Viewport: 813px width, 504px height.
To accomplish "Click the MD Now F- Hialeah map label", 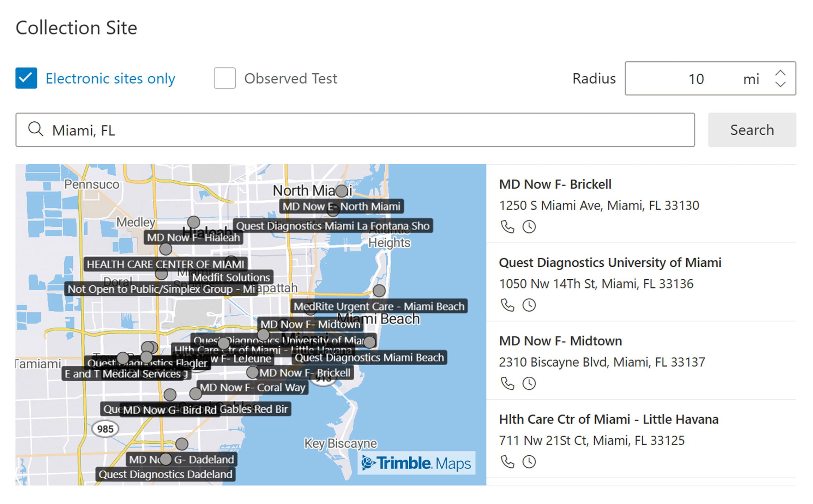I will [x=193, y=237].
